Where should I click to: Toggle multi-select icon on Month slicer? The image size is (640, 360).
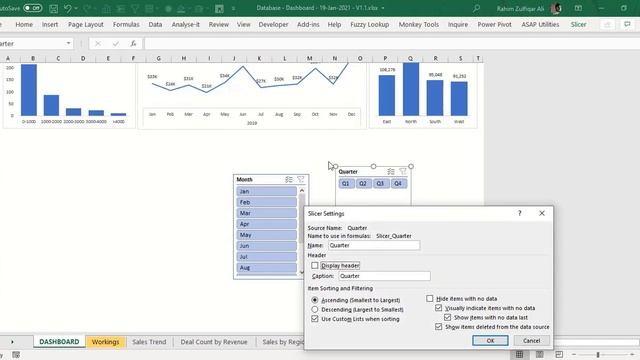click(x=289, y=179)
